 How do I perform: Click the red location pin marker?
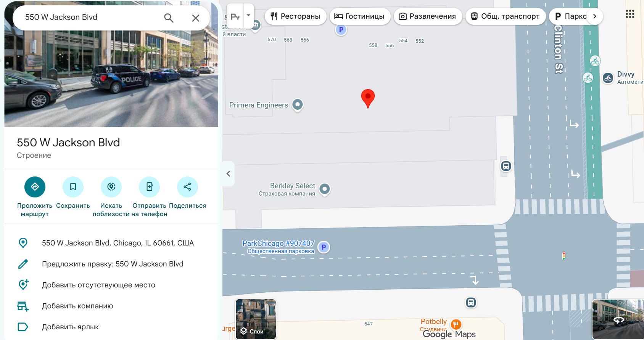(x=368, y=98)
